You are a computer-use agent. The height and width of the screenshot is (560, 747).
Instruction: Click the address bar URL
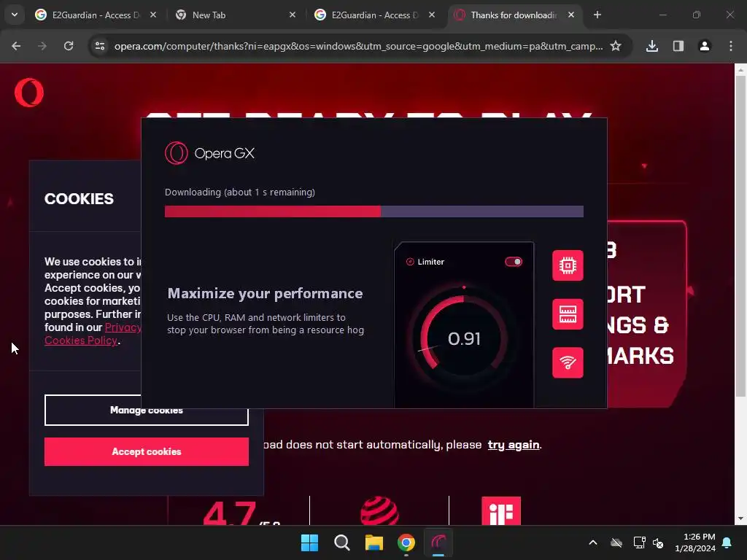tap(358, 46)
